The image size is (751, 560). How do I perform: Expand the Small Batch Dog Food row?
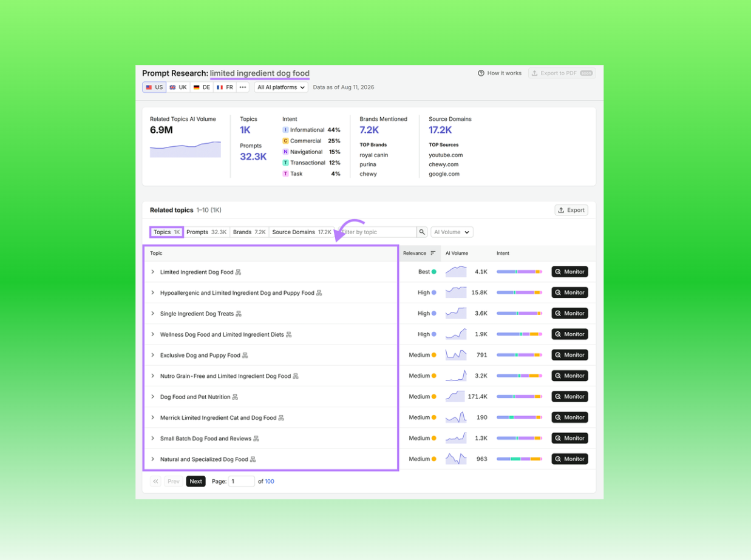click(153, 438)
